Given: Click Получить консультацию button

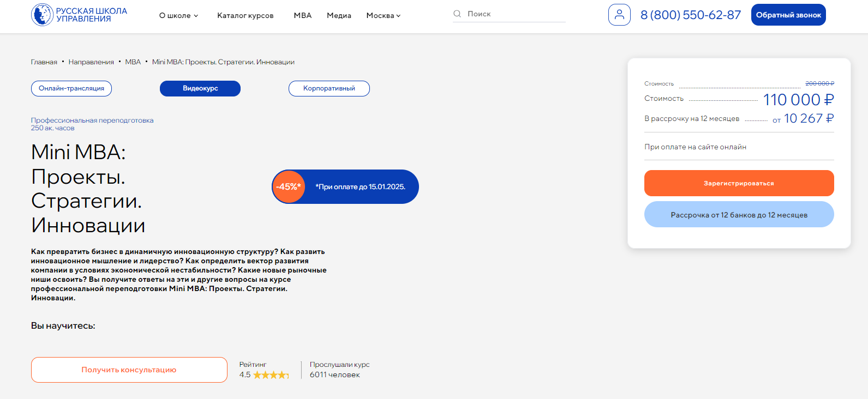Looking at the screenshot, I should click(x=129, y=370).
